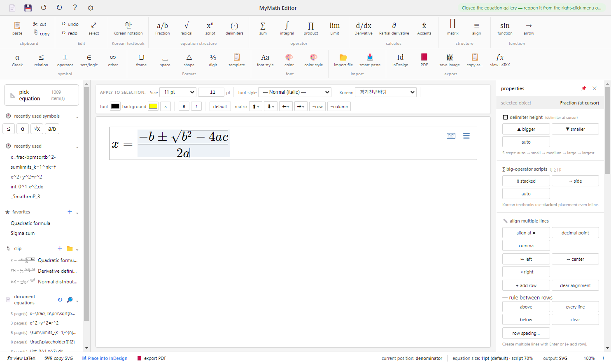This screenshot has width=611, height=364.
Task: Click the clear alignment button
Action: [x=575, y=285]
